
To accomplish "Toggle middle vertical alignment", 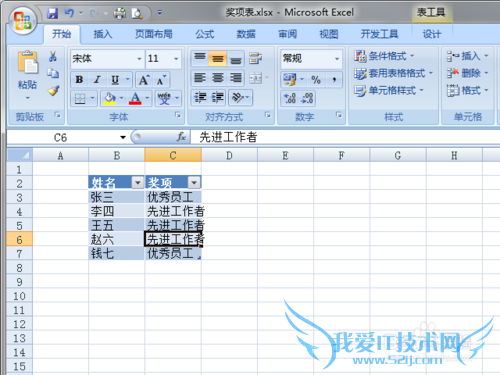I will pyautogui.click(x=218, y=59).
